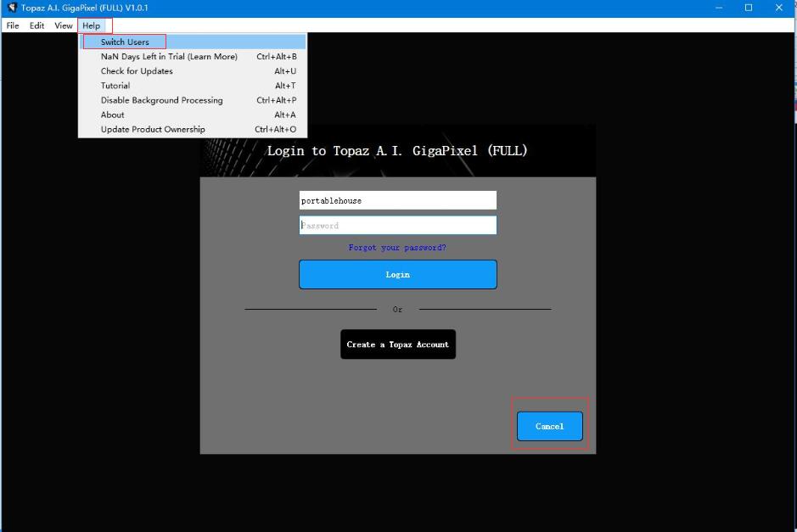Select NaN Days Left in Trial entry
The width and height of the screenshot is (797, 532).
coord(194,56)
